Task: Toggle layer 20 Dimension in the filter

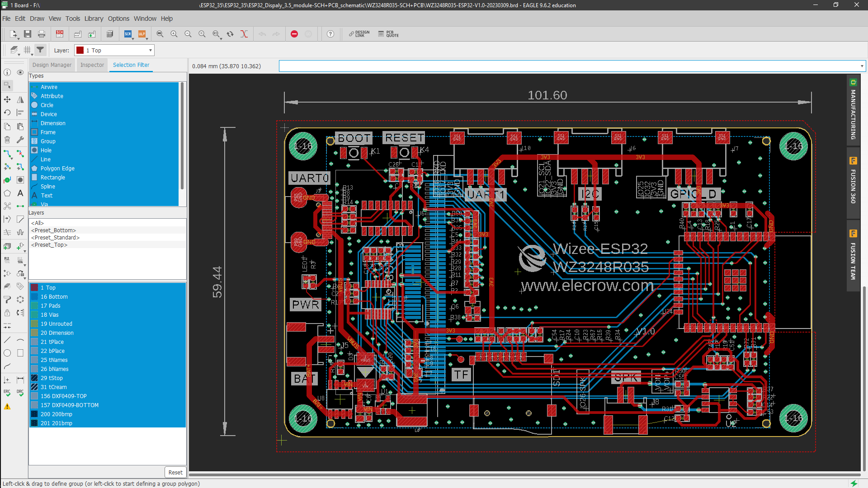Action: [x=108, y=333]
